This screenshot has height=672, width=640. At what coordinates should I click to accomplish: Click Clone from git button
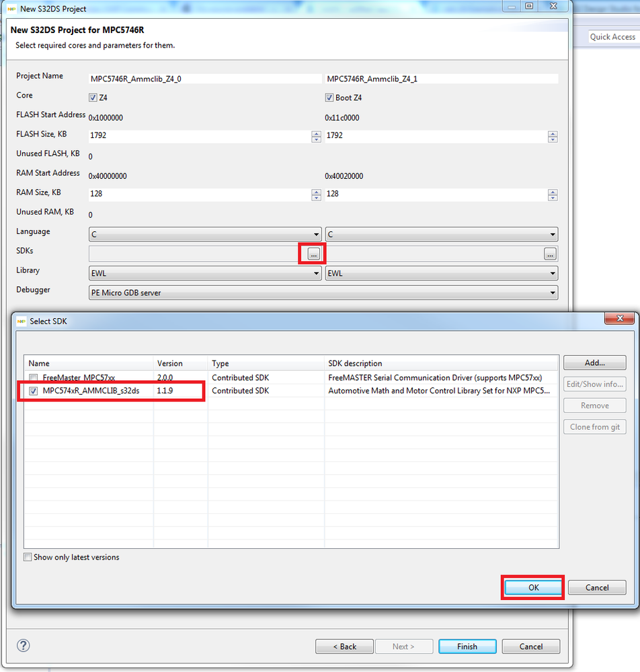point(594,427)
